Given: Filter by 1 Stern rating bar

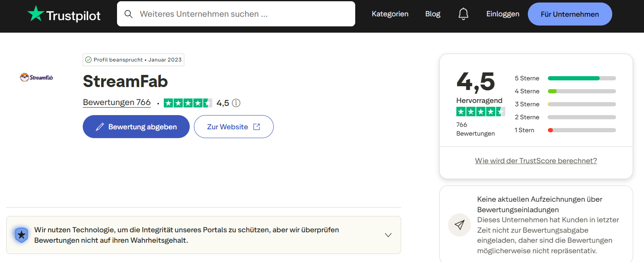Looking at the screenshot, I should pos(582,130).
